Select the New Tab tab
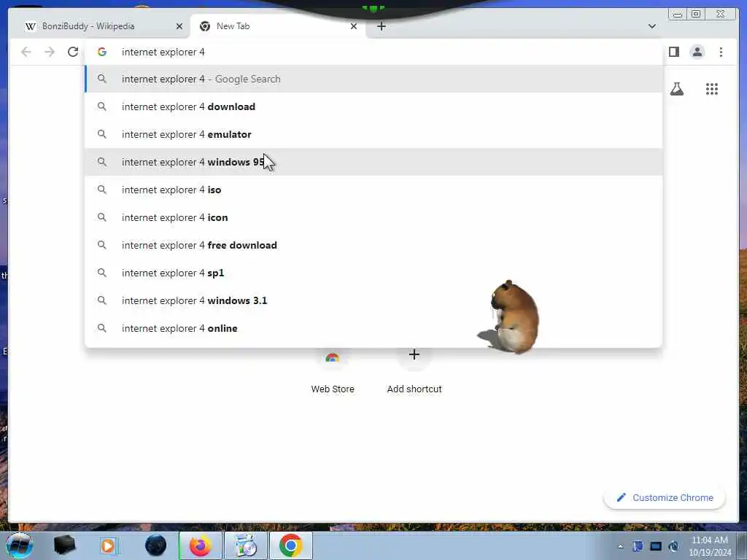Viewport: 747px width, 560px height. pyautogui.click(x=278, y=26)
